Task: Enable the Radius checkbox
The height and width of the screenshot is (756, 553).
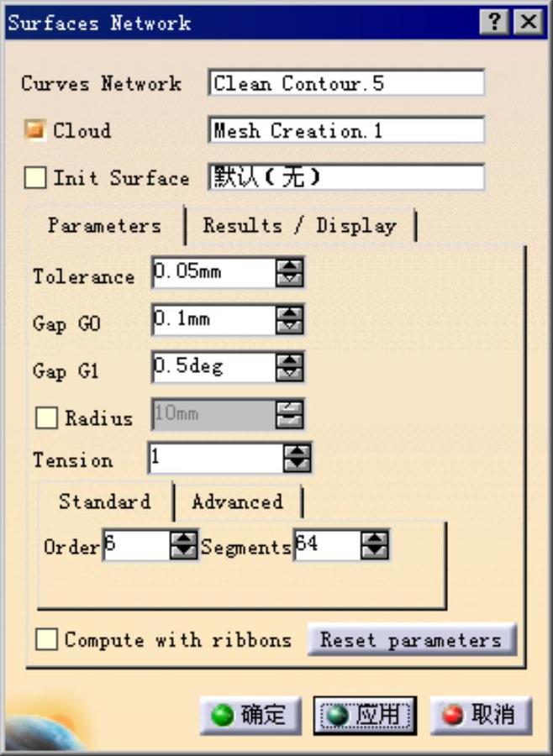Action: 46,417
